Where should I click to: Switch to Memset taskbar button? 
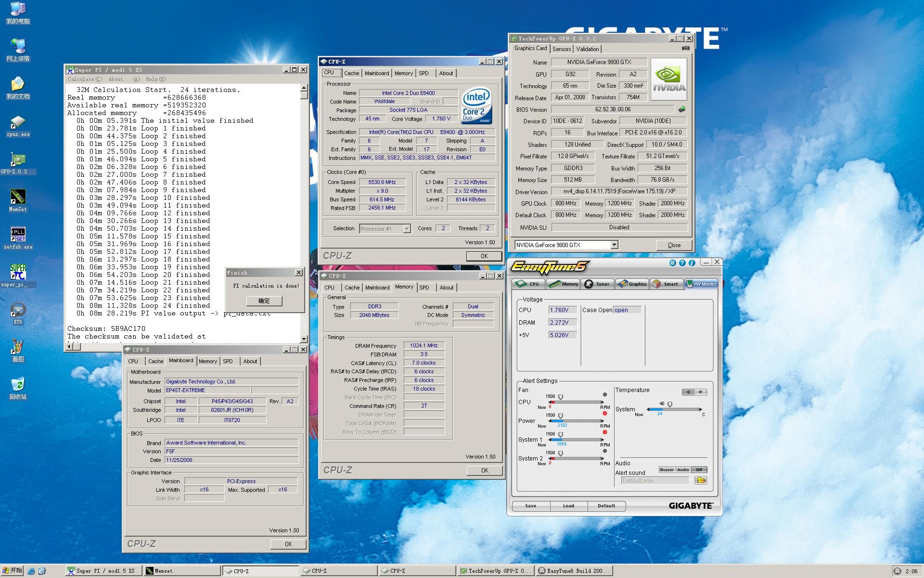point(182,571)
